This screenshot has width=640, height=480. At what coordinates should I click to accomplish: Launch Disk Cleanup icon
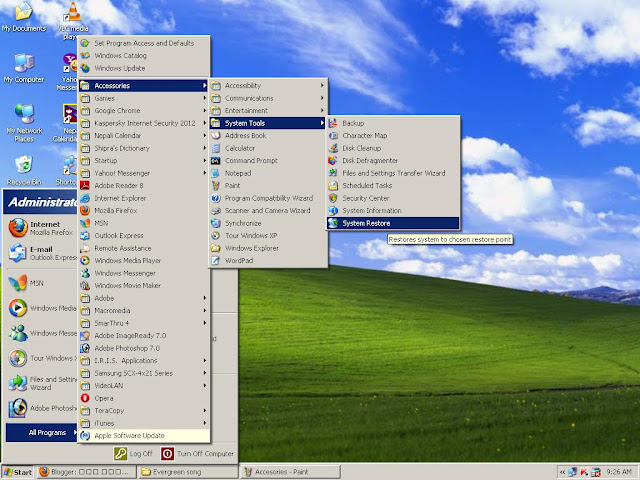[333, 148]
